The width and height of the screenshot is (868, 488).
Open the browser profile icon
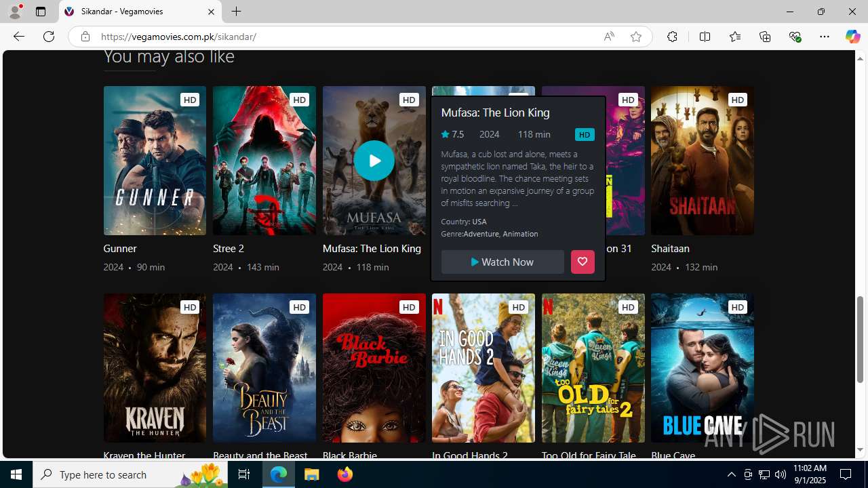click(x=15, y=12)
